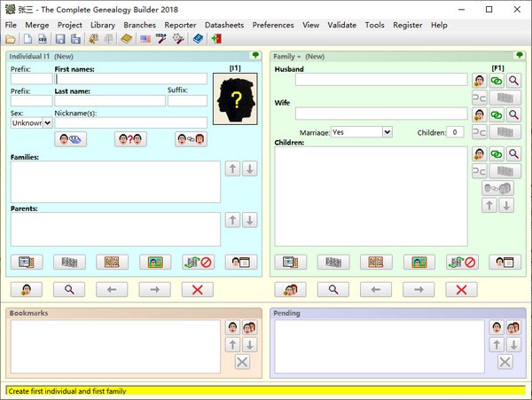This screenshot has height=400, width=532.
Task: Open the Validate menu
Action: 341,26
